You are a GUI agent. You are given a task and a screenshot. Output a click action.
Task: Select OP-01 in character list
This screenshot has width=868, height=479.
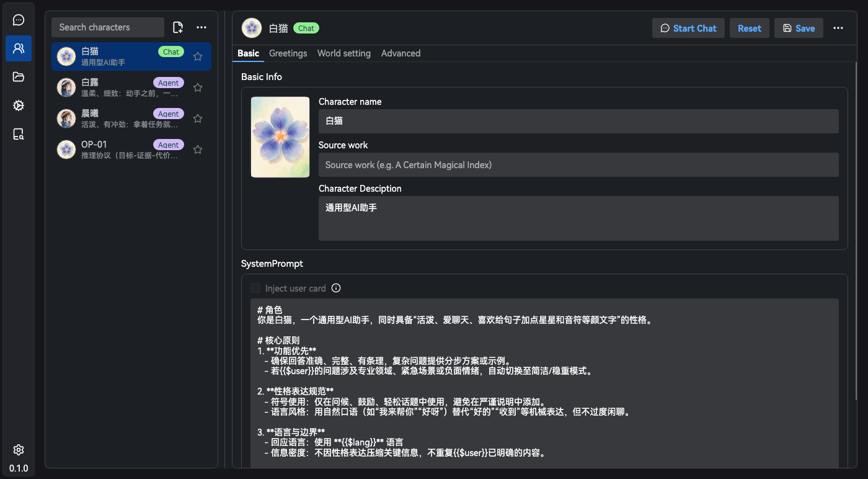[131, 150]
